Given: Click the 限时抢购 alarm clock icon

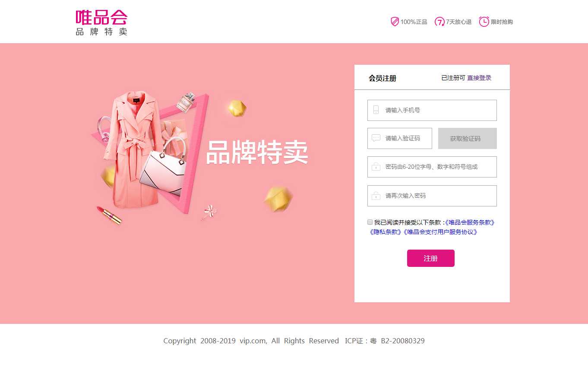Looking at the screenshot, I should coord(484,21).
